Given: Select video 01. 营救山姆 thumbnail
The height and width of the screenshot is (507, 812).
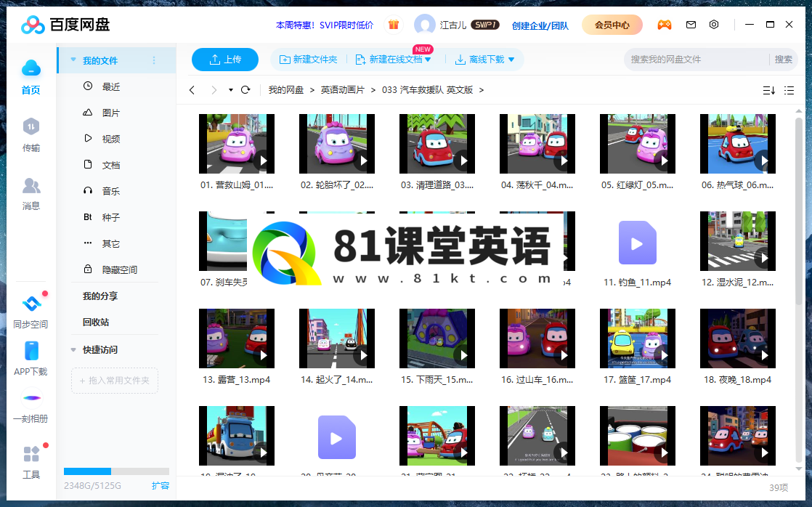Looking at the screenshot, I should (237, 144).
